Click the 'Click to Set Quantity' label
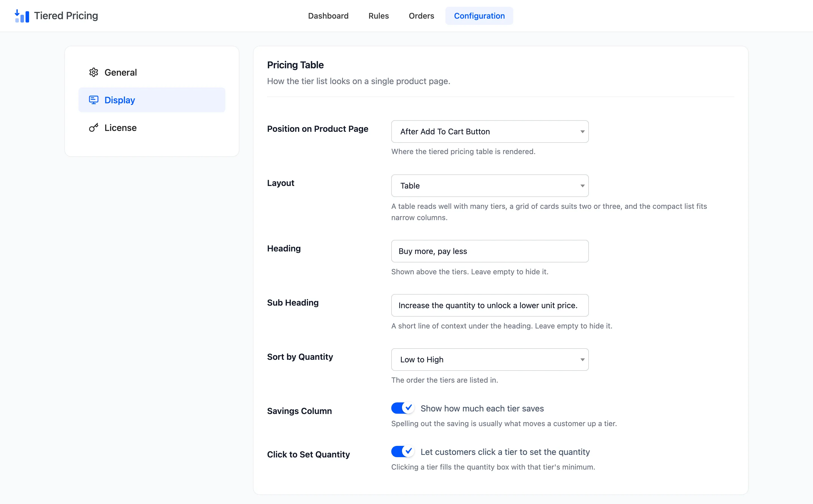Image resolution: width=813 pixels, height=504 pixels. pos(308,454)
